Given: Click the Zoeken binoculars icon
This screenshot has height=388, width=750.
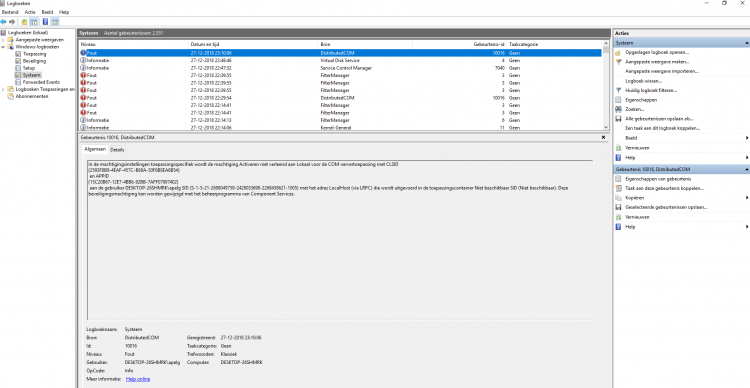Looking at the screenshot, I should 618,110.
